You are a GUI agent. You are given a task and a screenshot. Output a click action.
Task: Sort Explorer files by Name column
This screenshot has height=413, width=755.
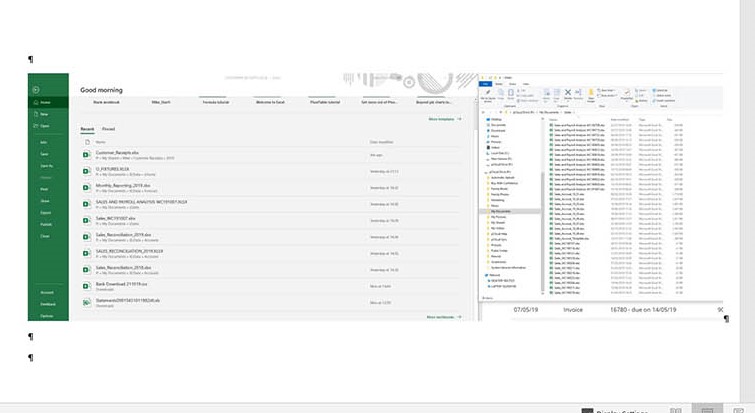pyautogui.click(x=553, y=119)
